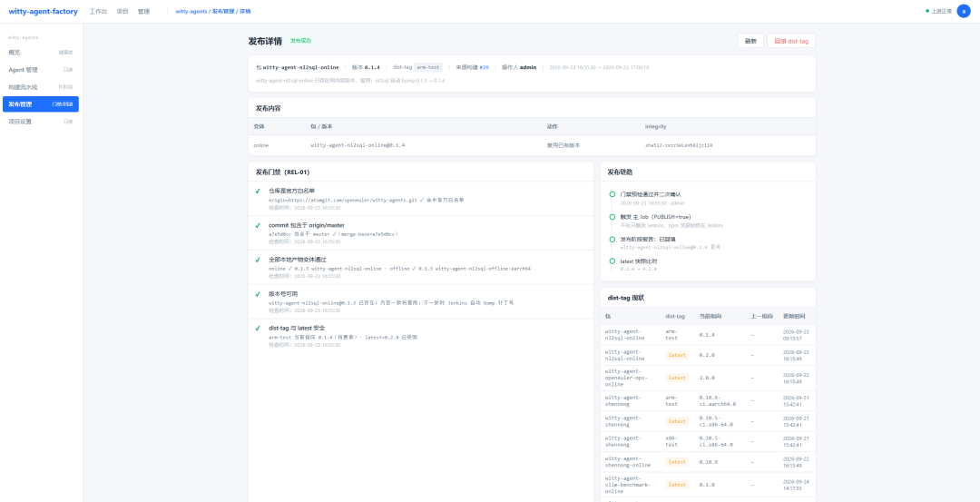Open the user avatar "a" menu
Viewport: 980px width, 502px height.
(963, 11)
